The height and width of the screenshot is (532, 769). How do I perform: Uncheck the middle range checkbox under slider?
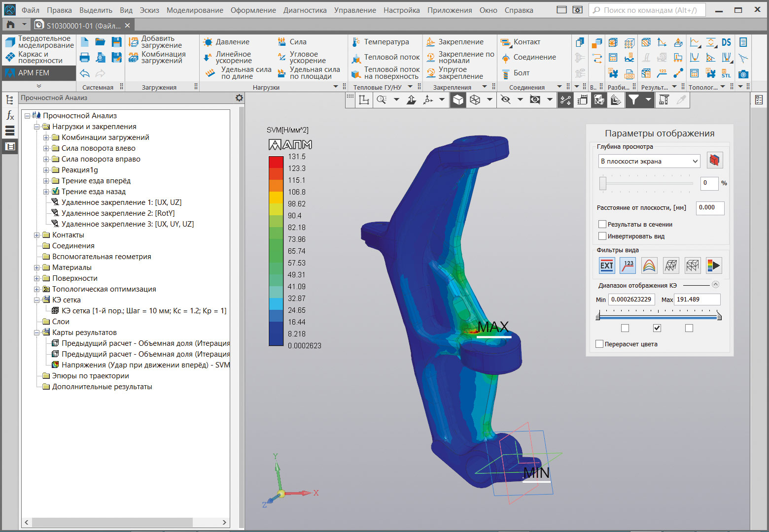(657, 328)
